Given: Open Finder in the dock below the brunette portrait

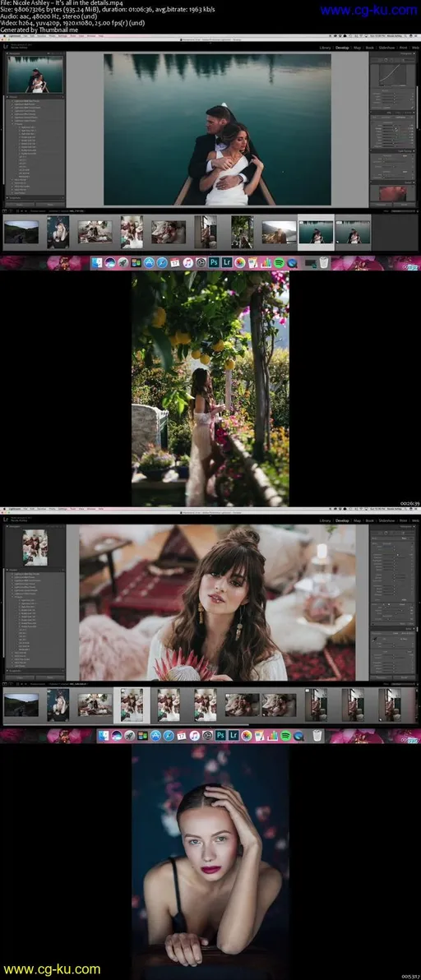Looking at the screenshot, I should pyautogui.click(x=103, y=736).
